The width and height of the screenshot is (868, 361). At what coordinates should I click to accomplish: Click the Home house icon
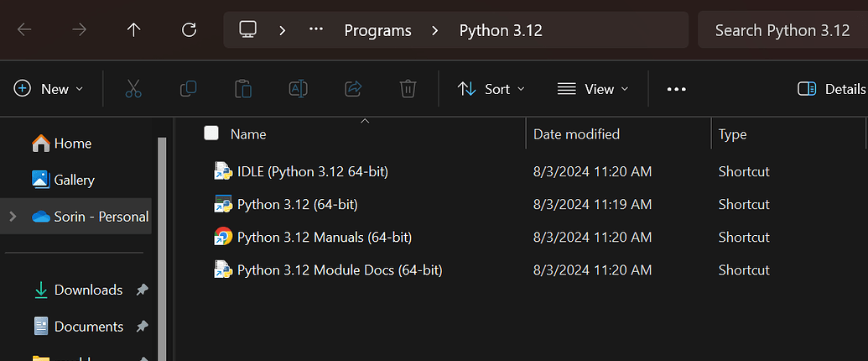click(x=41, y=144)
